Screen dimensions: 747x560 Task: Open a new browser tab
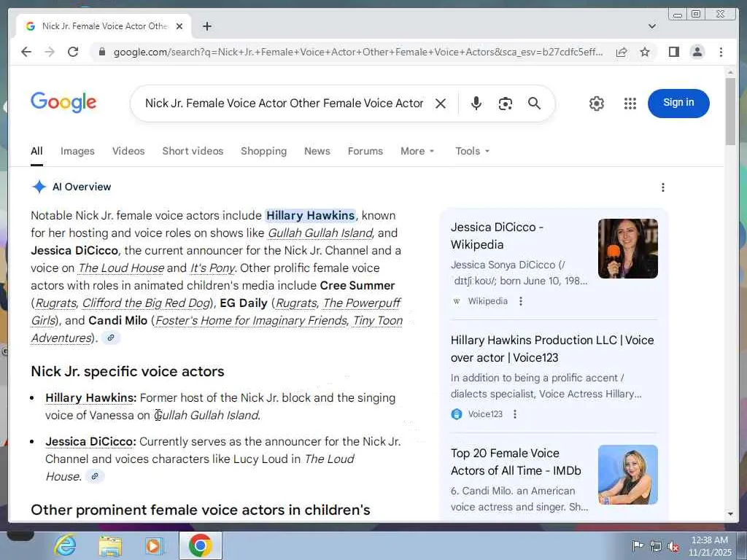pyautogui.click(x=206, y=26)
